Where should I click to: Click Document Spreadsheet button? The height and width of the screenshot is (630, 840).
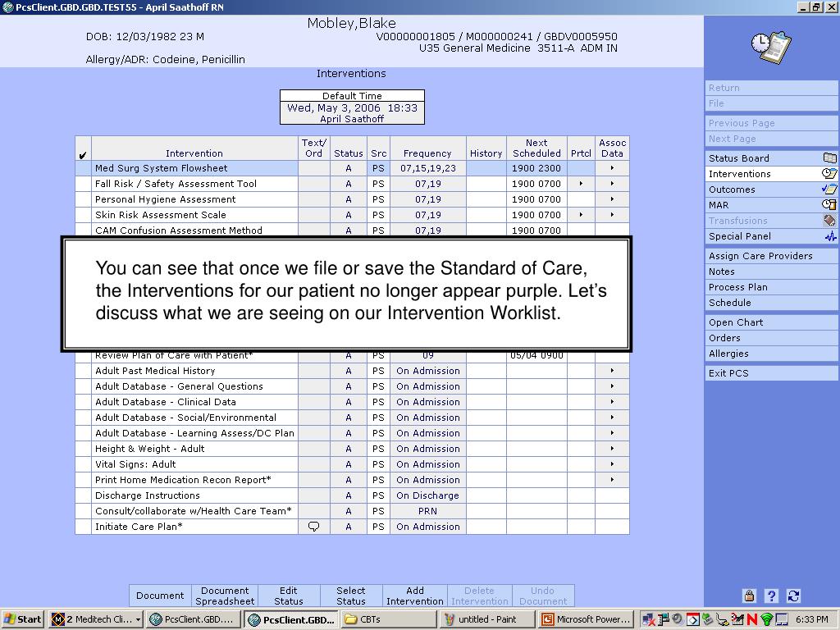pos(225,596)
